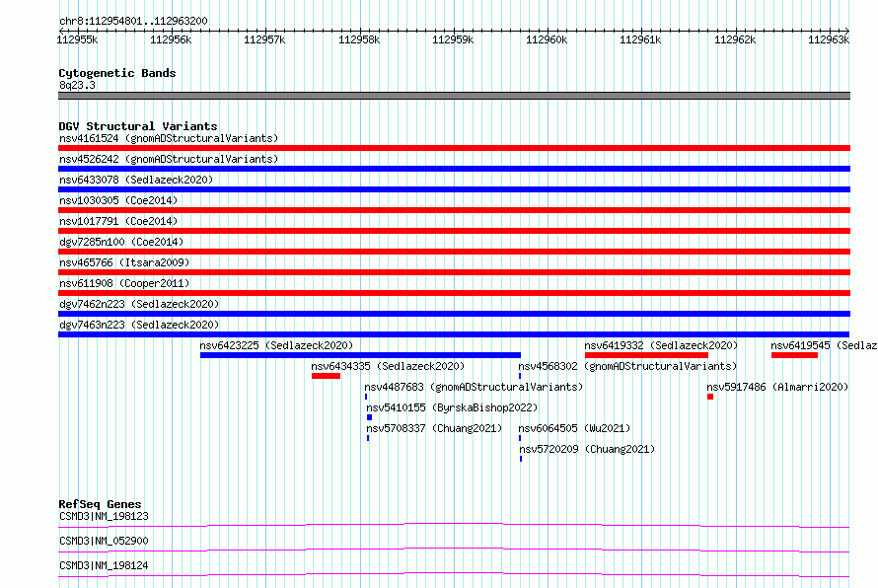Image resolution: width=878 pixels, height=588 pixels.
Task: Open nsv465766 (Itsara2009) variant
Action: [124, 262]
